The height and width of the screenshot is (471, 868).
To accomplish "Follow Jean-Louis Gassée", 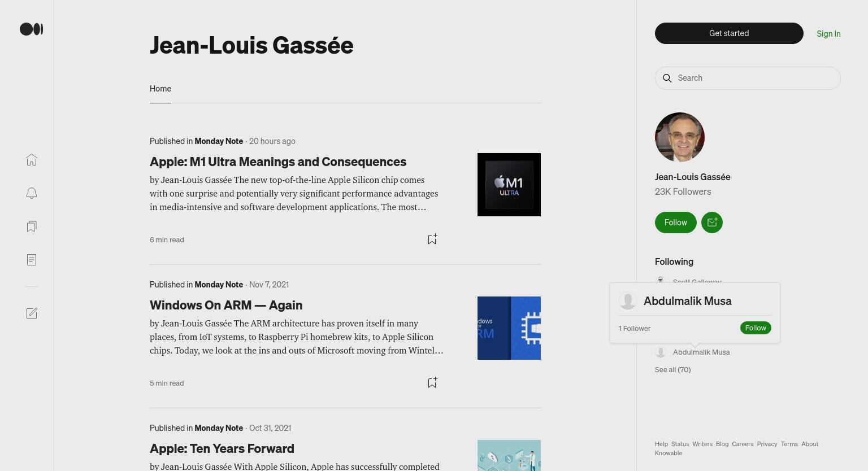I will point(676,223).
